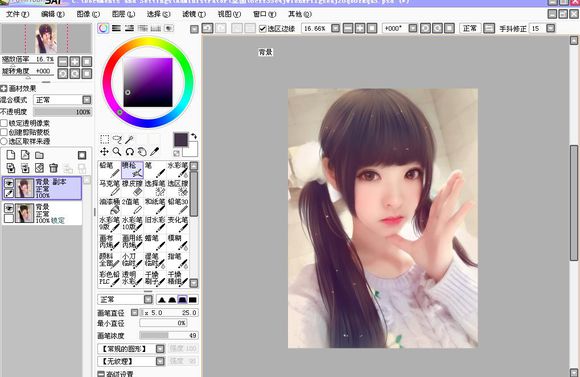The image size is (580, 377).
Task: Zoom in with navigator plus button
Action: tap(75, 62)
